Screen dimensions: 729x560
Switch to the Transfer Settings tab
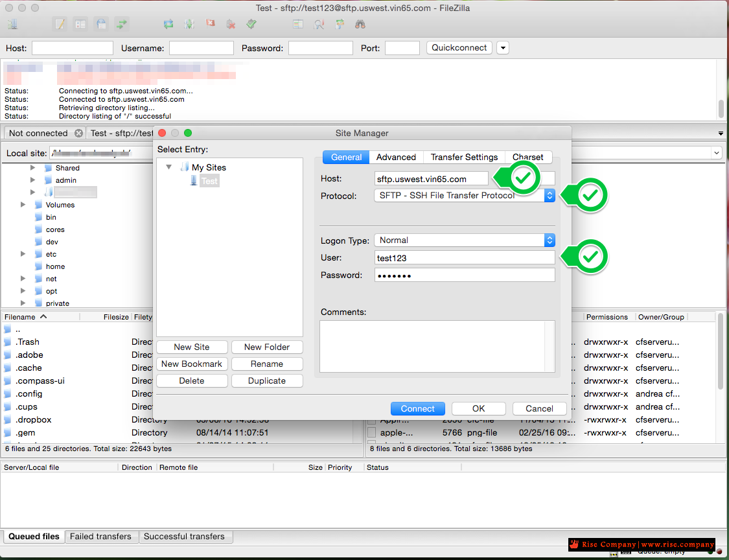point(464,157)
